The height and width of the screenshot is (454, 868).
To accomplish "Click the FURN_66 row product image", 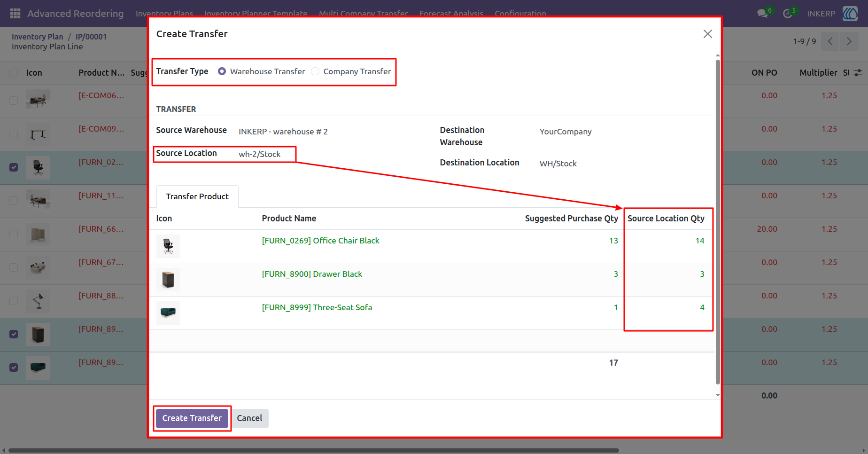I will click(38, 234).
